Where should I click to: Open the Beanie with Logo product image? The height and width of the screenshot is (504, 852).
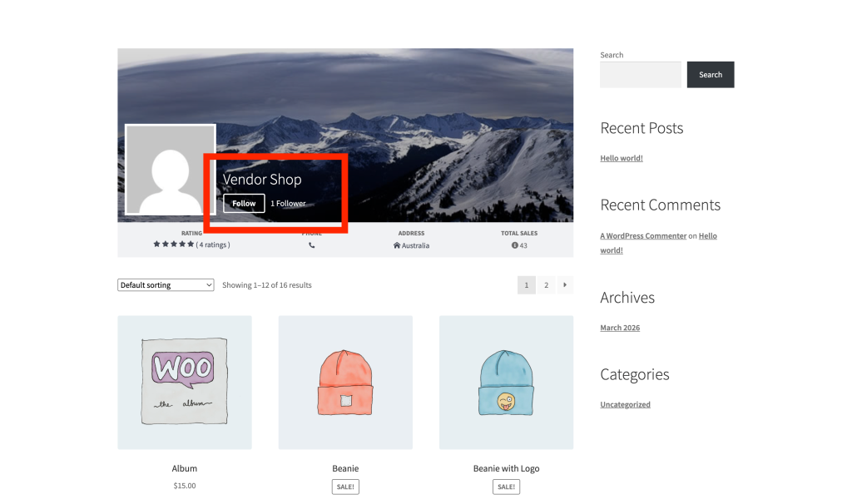tap(507, 383)
